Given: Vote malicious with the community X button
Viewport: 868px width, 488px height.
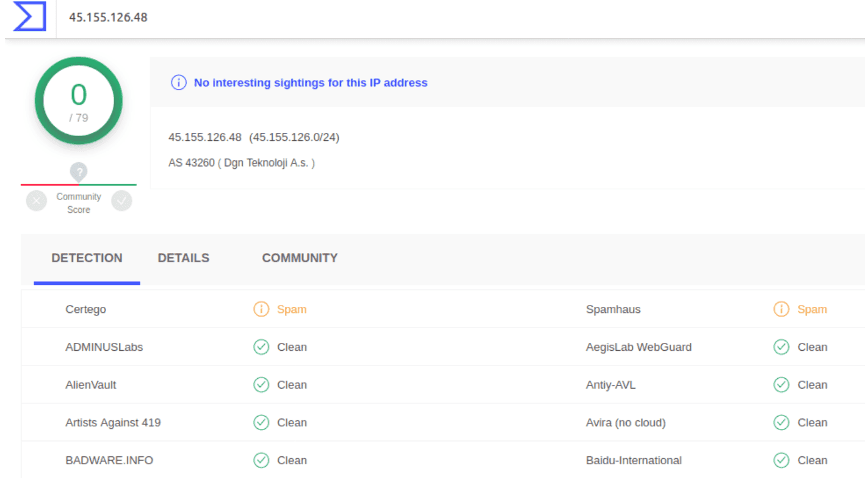Looking at the screenshot, I should 37,201.
